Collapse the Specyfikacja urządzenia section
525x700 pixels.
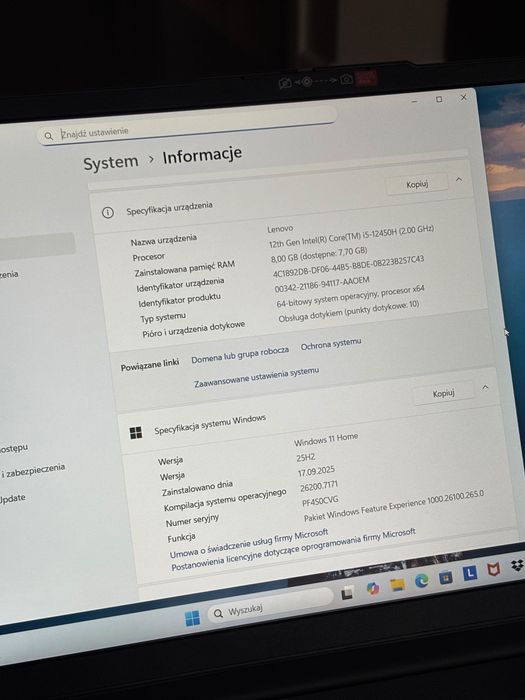click(459, 179)
